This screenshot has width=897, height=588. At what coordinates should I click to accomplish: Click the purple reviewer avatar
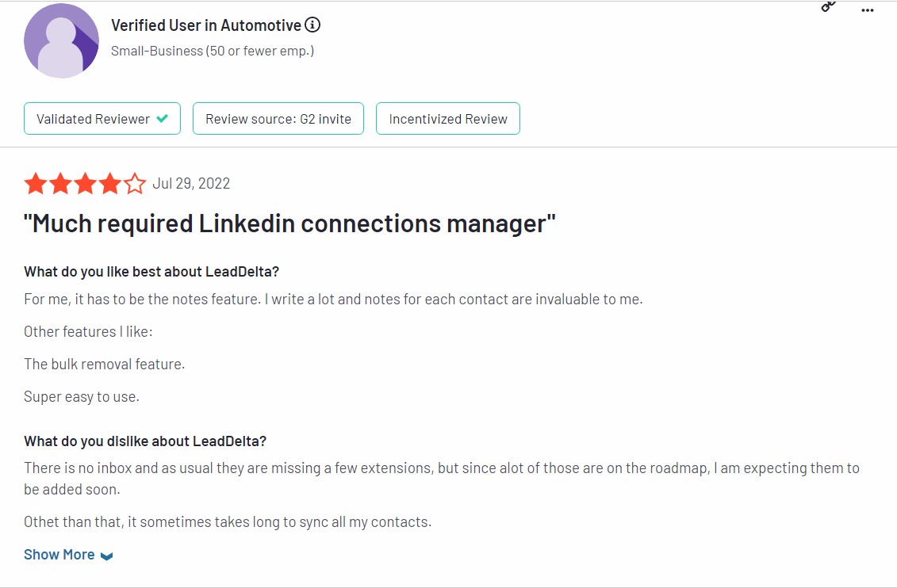61,40
